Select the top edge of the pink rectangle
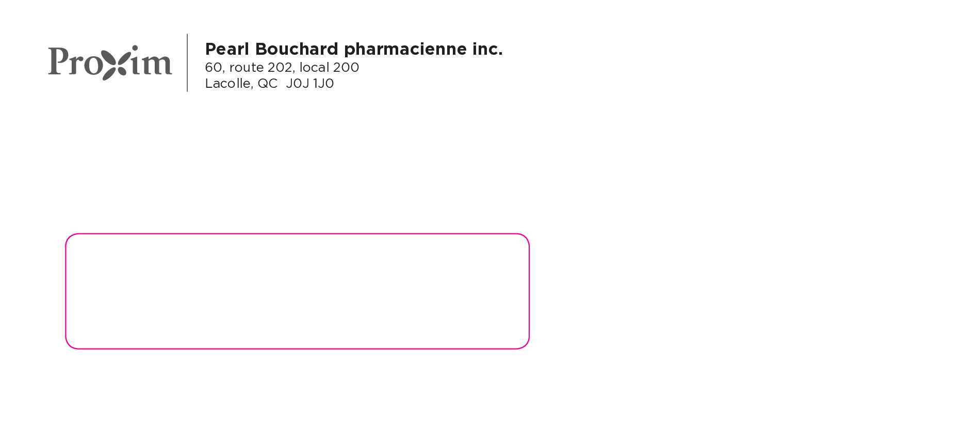The image size is (980, 426). pos(297,234)
